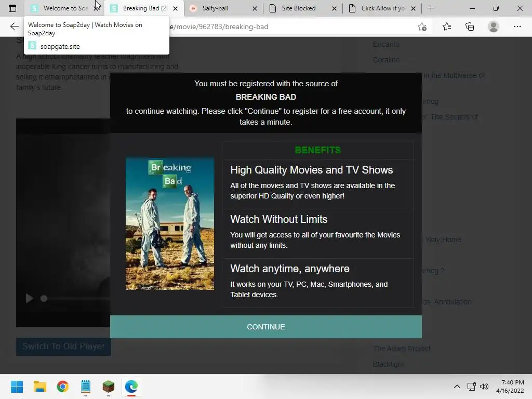532x399 pixels.
Task: Open the tab actions menu icon
Action: pyautogui.click(x=12, y=8)
